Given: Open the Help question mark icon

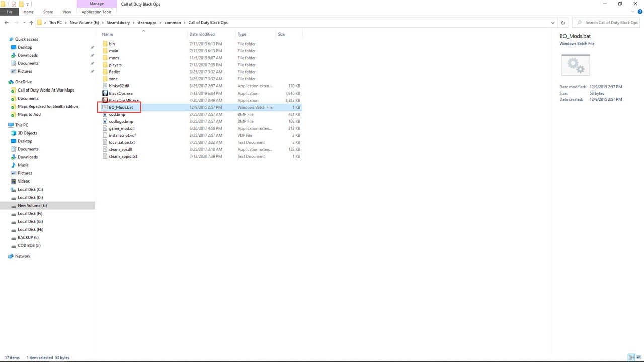Looking at the screenshot, I should tap(639, 12).
